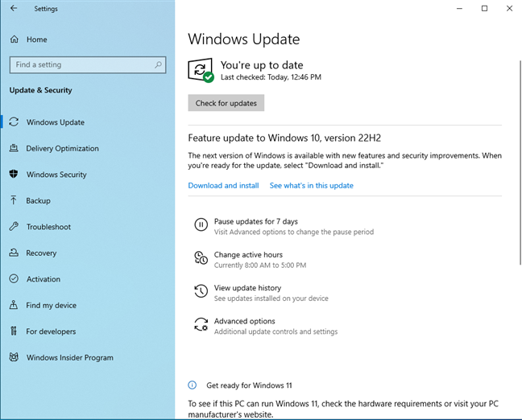Viewport: 522px width, 420px height.
Task: Open View update history
Action: 247,288
